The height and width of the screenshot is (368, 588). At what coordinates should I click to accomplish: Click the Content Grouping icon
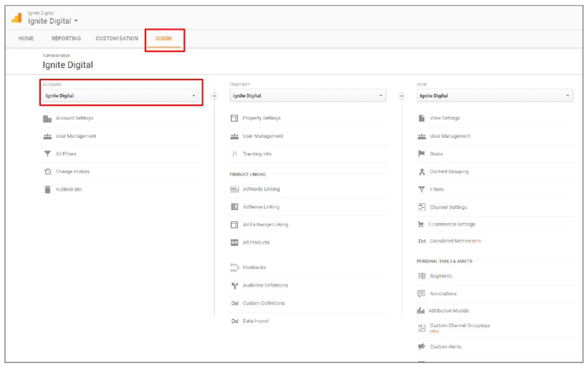point(421,171)
